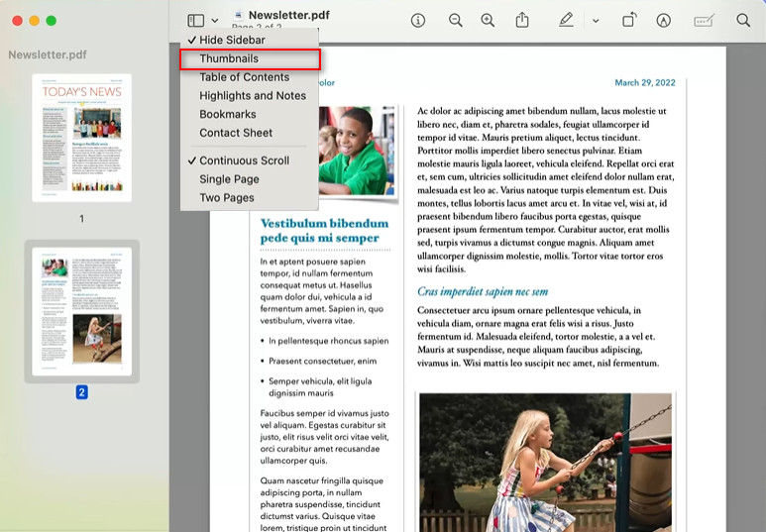Open the Search magnifier
766x532 pixels.
[x=743, y=21]
